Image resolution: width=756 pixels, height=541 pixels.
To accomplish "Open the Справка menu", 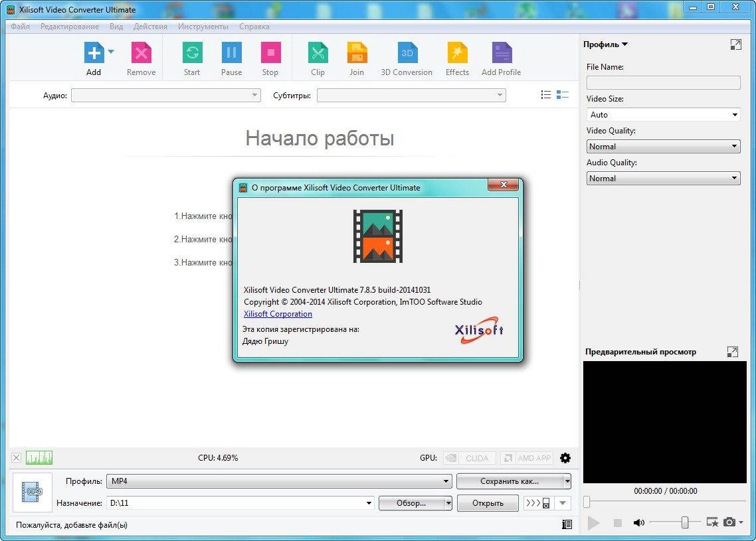I will point(254,27).
